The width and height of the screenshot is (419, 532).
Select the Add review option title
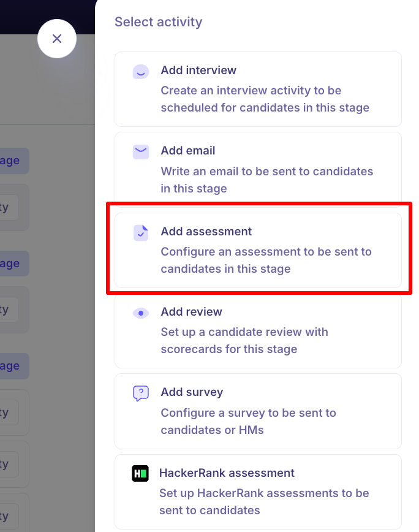192,312
